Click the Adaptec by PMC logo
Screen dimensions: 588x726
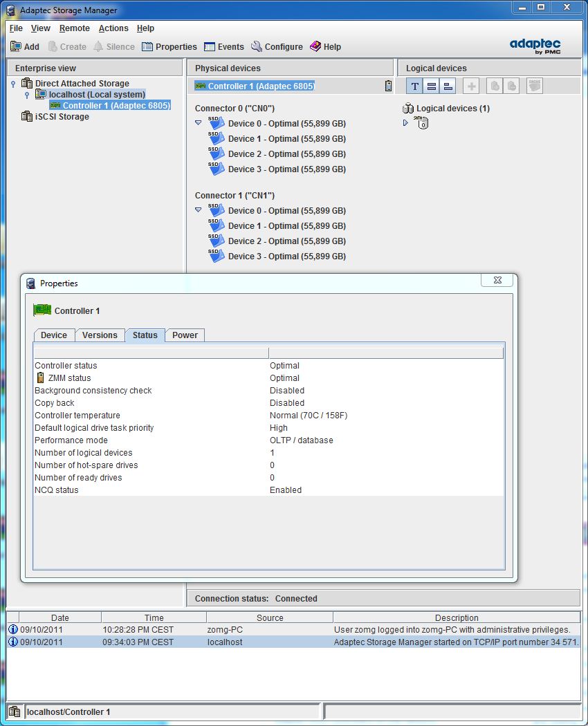[535, 46]
